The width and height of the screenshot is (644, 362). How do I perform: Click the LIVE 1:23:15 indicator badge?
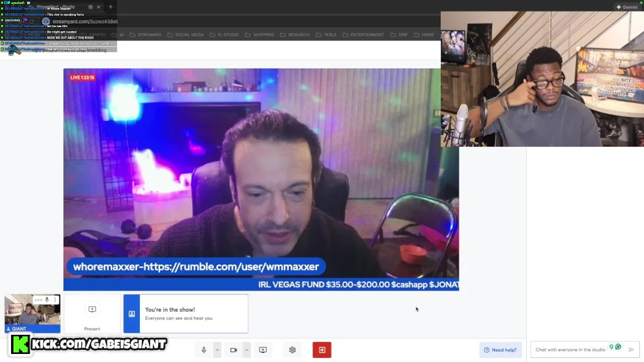(x=82, y=77)
